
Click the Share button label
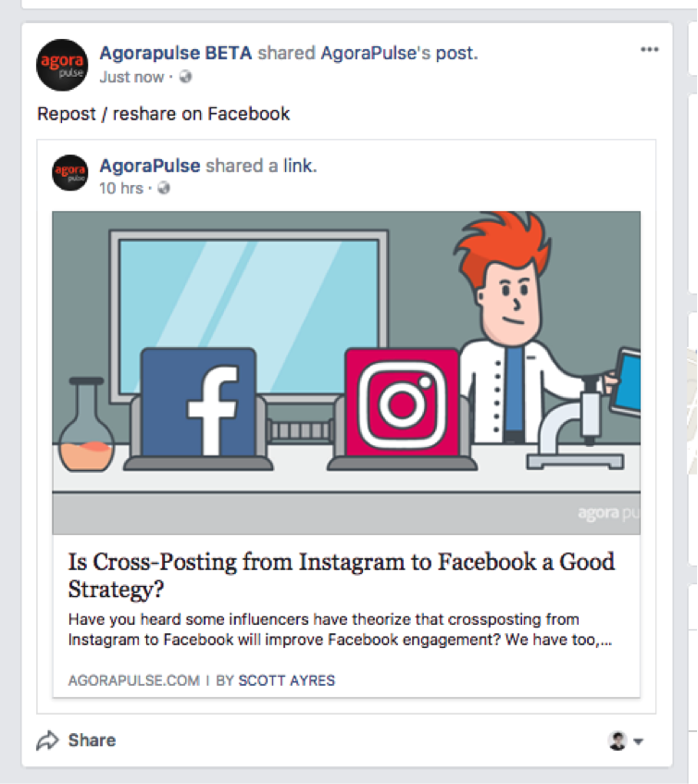click(92, 740)
